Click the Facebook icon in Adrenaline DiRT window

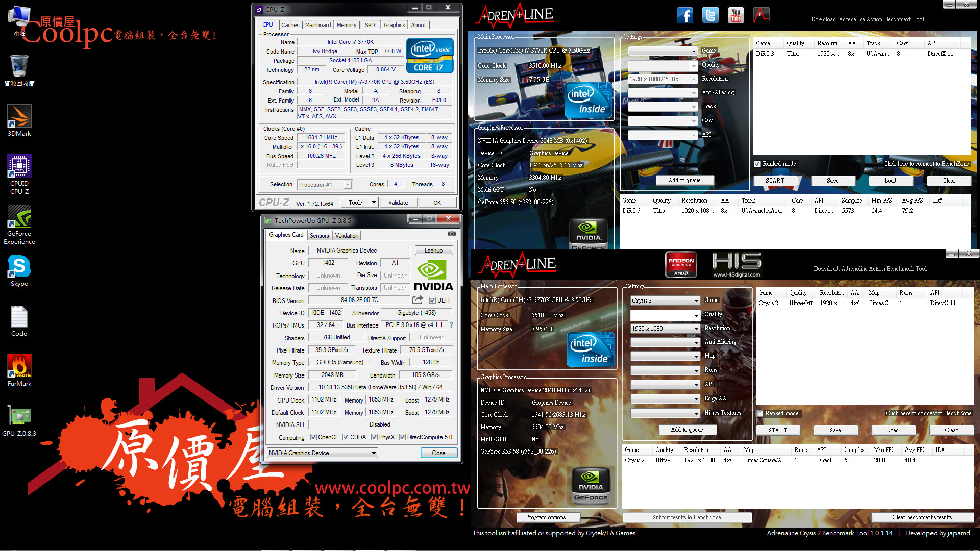pos(685,15)
